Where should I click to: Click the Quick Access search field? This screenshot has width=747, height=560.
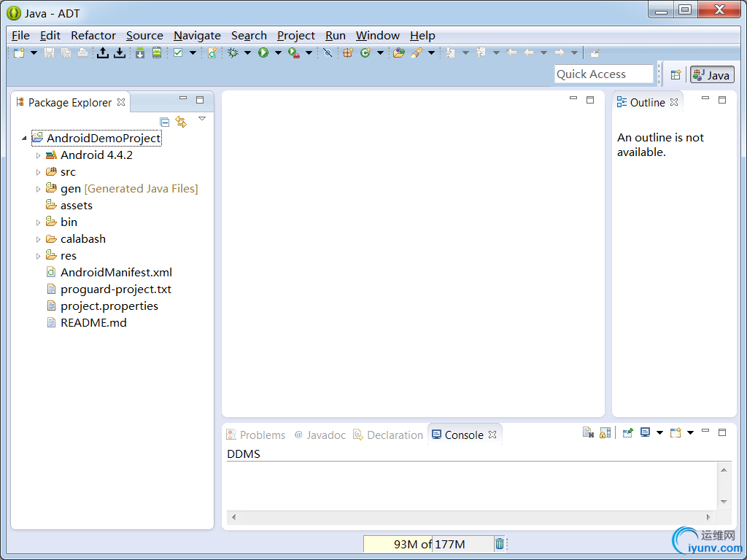(x=603, y=74)
